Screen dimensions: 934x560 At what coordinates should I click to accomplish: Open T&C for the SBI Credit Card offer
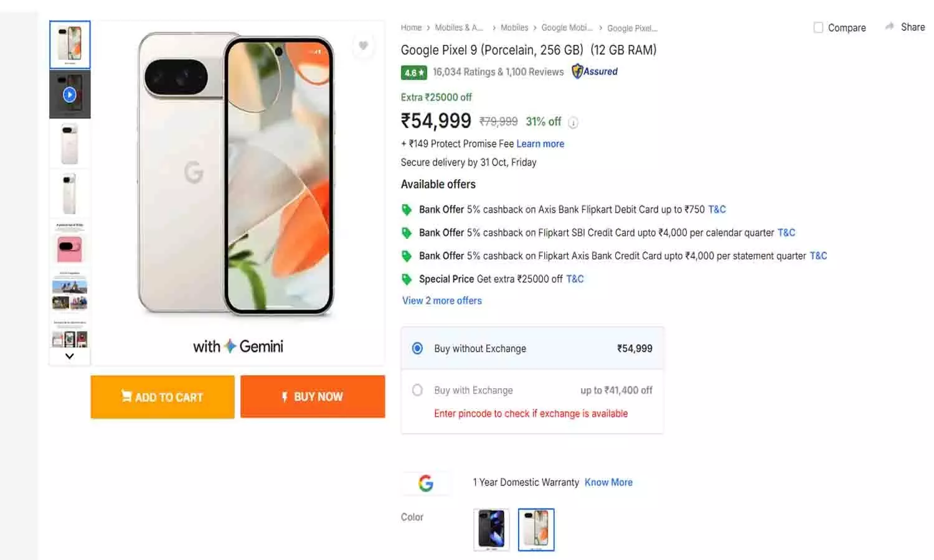[x=786, y=232]
